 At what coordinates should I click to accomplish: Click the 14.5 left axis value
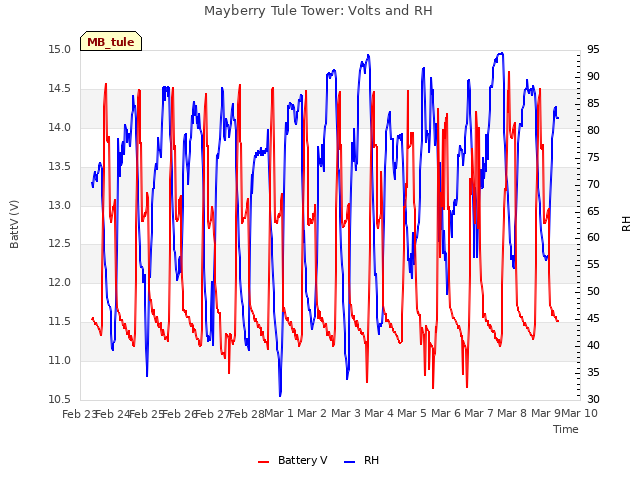pos(59,89)
